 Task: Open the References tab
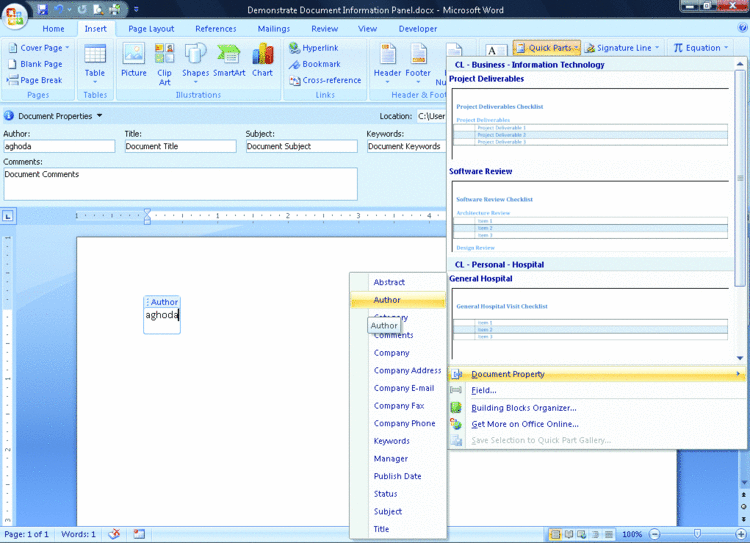[x=216, y=29]
